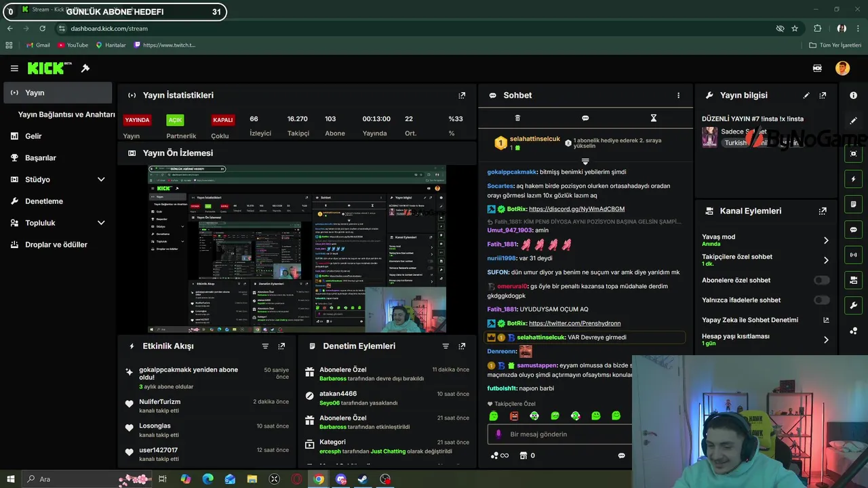Open the twitter.com/Prenshydronn link
The image size is (868, 488).
(574, 323)
